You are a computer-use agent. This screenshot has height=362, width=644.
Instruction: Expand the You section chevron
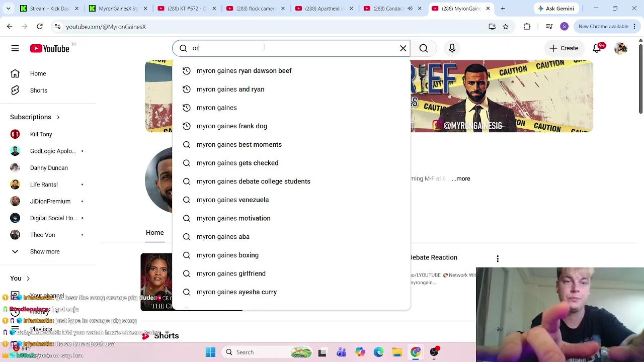(x=28, y=279)
